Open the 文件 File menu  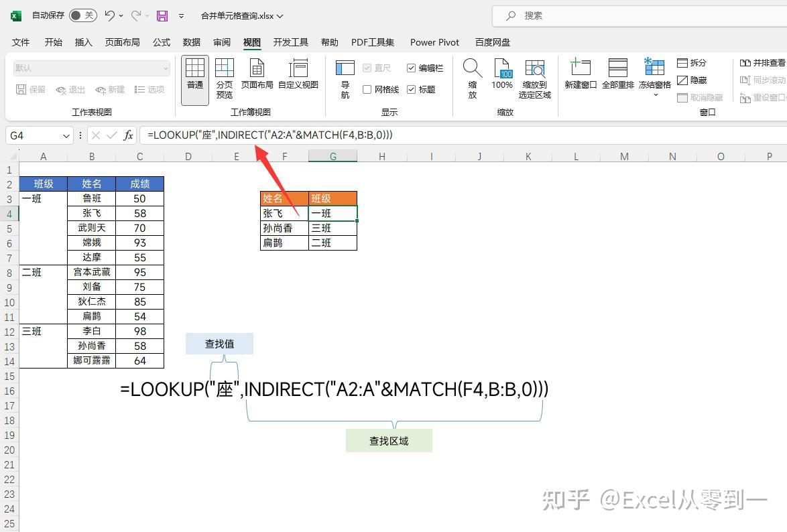[x=21, y=42]
